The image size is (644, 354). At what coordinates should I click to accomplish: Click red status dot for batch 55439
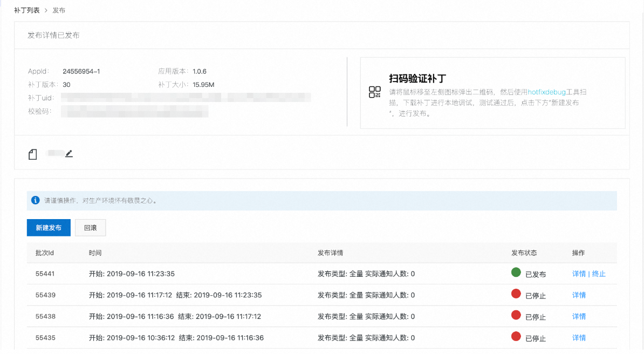point(516,294)
